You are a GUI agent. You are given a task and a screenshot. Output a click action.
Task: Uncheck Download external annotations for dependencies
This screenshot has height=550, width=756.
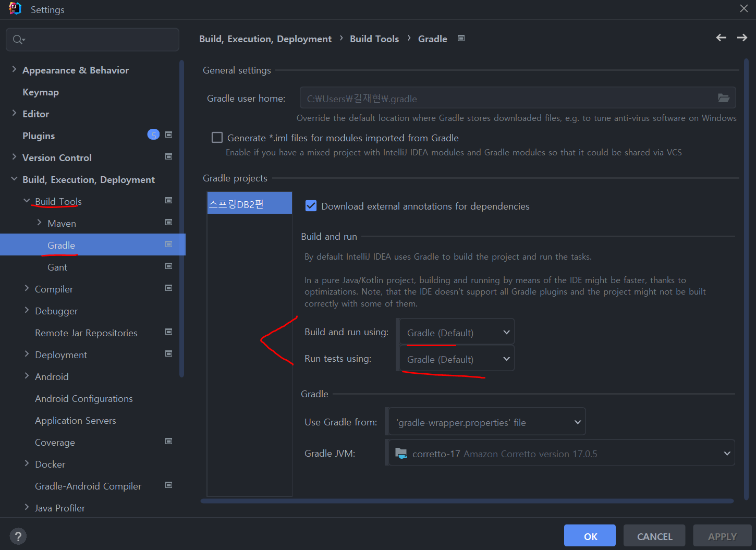click(311, 205)
